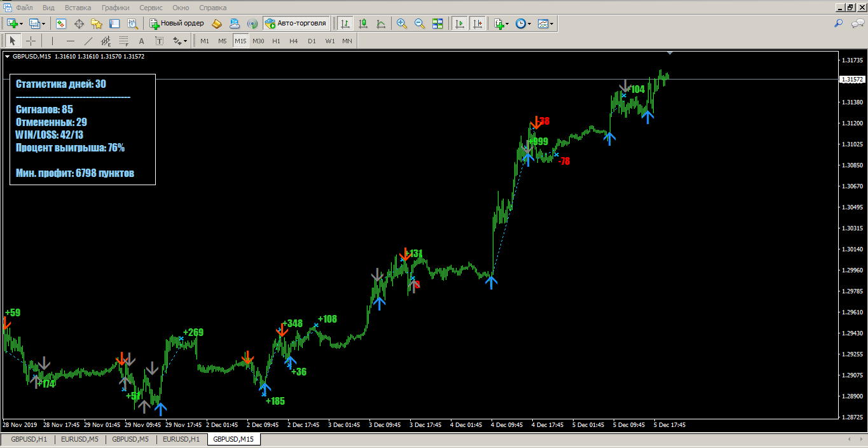The image size is (868, 448).
Task: Expand the Templates dropdown
Action: tap(546, 24)
